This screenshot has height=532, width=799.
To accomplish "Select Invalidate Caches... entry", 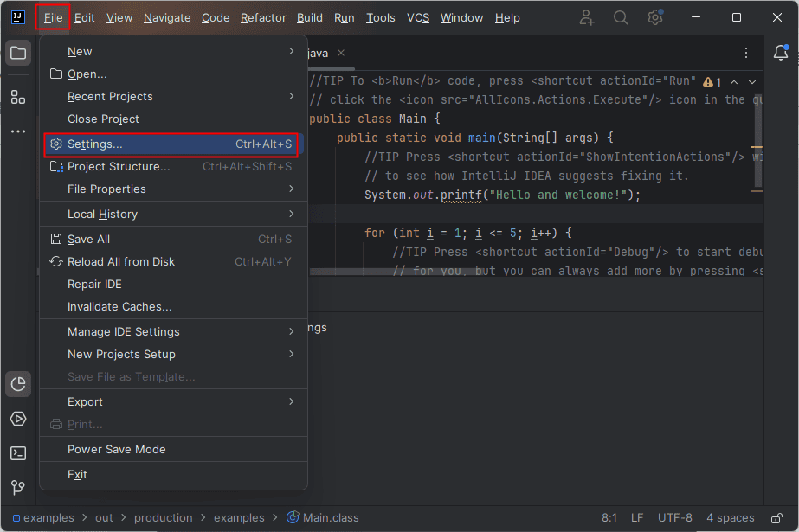I will (x=173, y=306).
